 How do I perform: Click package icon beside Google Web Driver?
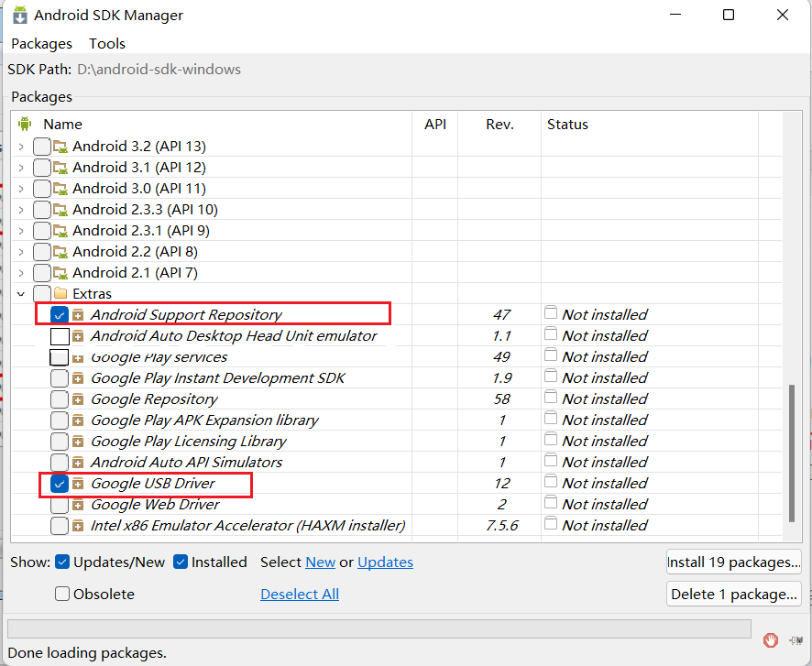[78, 505]
